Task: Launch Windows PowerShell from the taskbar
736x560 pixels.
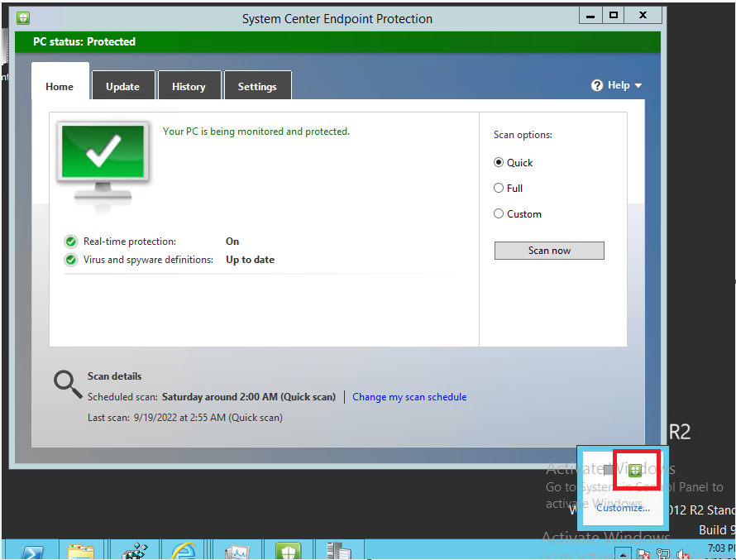Action: click(x=31, y=550)
